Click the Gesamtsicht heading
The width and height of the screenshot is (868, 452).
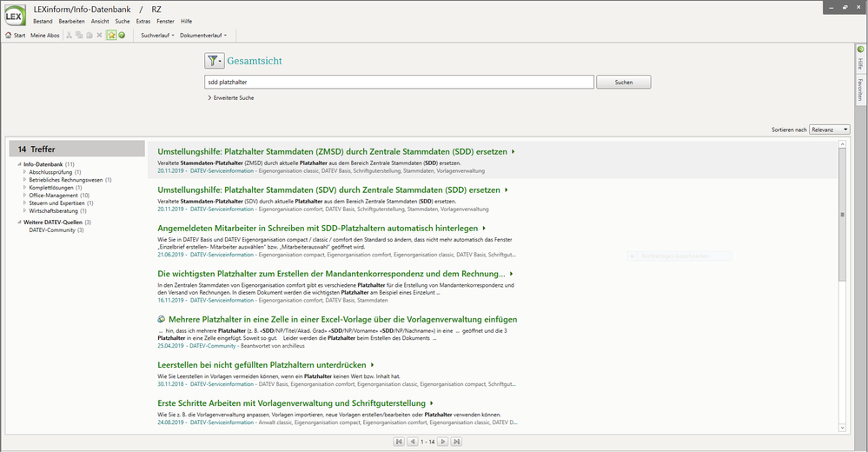[254, 61]
